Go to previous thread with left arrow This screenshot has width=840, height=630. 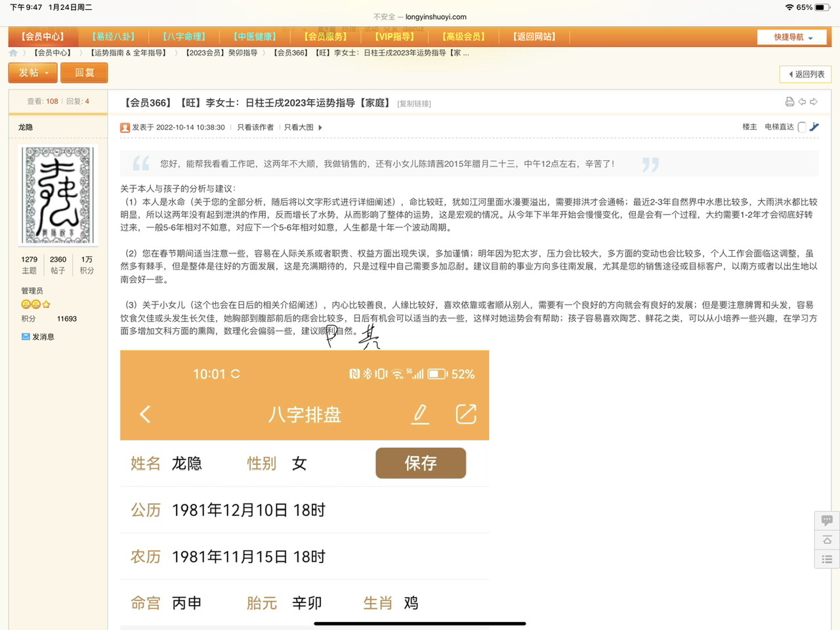coord(802,102)
